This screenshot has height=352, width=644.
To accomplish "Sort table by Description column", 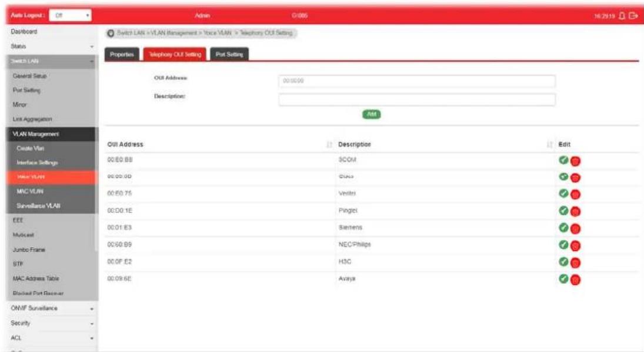I will pos(549,144).
